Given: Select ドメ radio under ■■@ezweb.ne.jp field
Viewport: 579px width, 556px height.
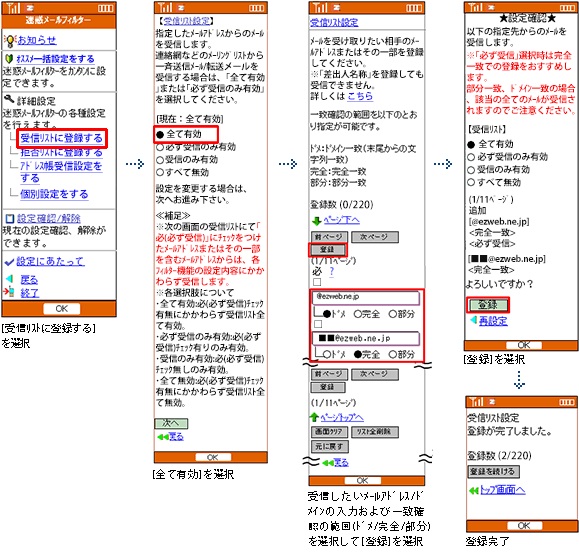Looking at the screenshot, I should pos(327,354).
